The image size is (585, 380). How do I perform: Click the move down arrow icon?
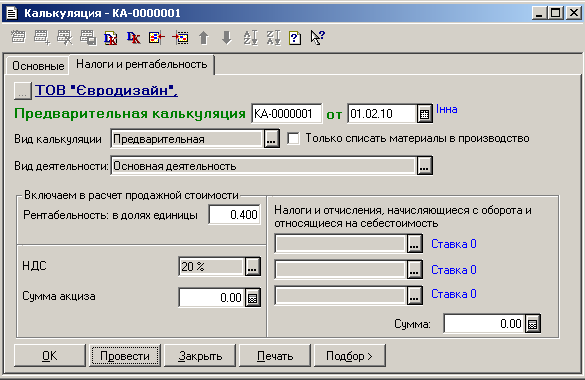[226, 37]
